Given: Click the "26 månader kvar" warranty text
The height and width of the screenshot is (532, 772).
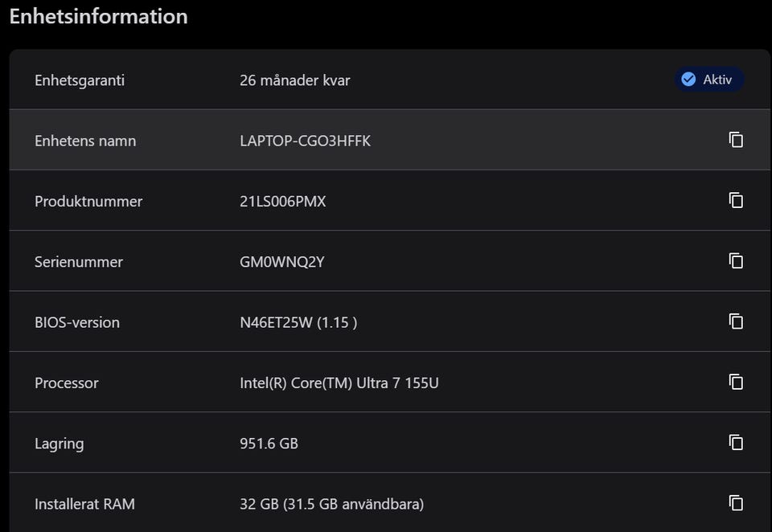Looking at the screenshot, I should tap(294, 80).
